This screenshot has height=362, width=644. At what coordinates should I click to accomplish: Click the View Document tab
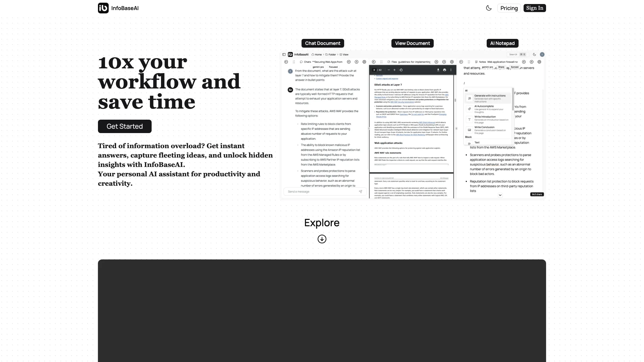click(412, 43)
